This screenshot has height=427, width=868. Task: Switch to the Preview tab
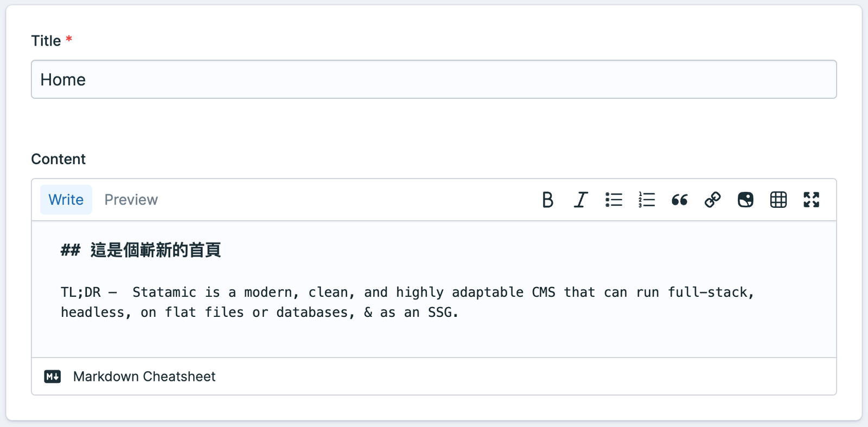[131, 200]
